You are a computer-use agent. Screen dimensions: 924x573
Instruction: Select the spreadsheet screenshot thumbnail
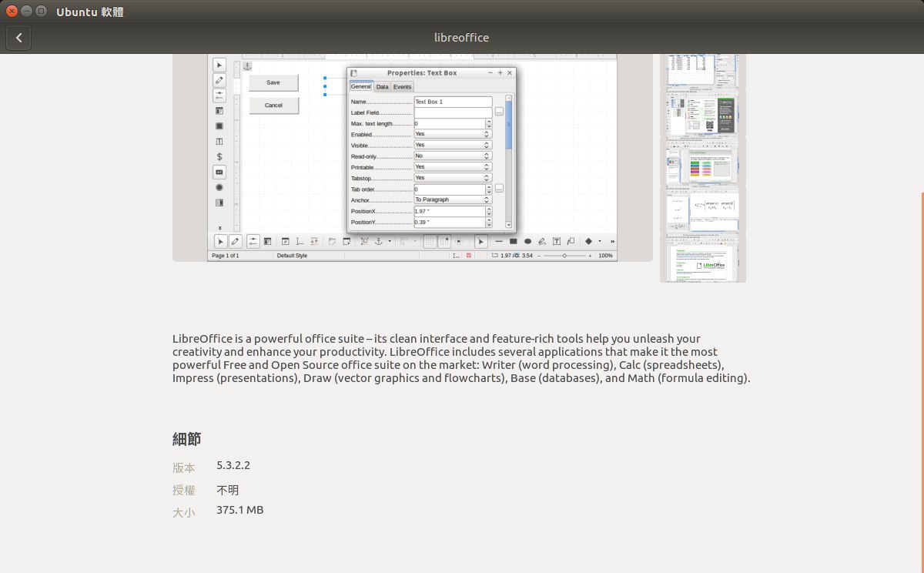tap(702, 70)
